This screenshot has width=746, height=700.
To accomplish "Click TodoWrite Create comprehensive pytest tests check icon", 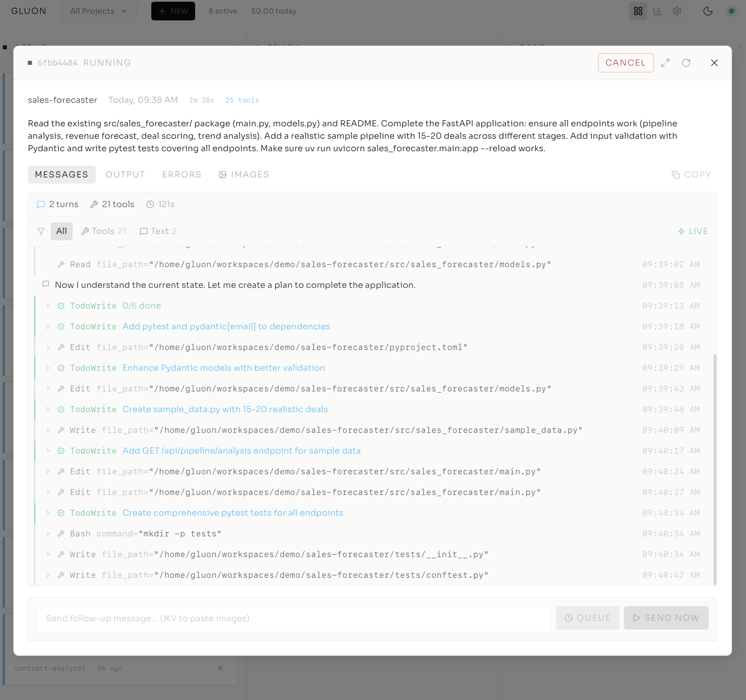I will pyautogui.click(x=61, y=513).
